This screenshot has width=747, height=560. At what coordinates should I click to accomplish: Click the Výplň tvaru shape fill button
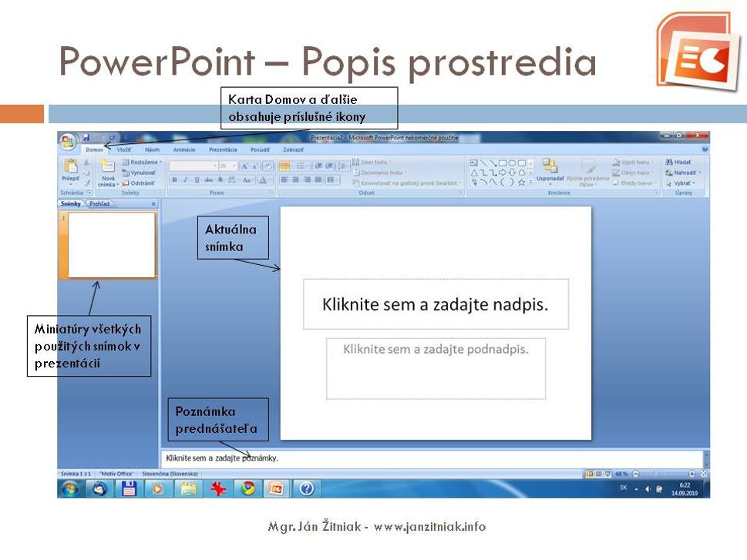click(633, 163)
